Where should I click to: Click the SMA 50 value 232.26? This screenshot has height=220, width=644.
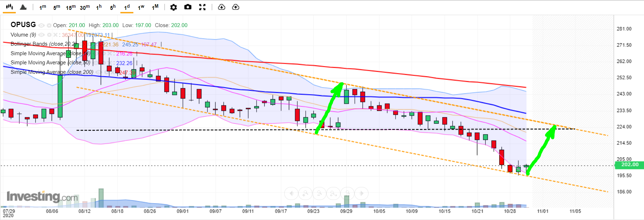[x=124, y=63]
